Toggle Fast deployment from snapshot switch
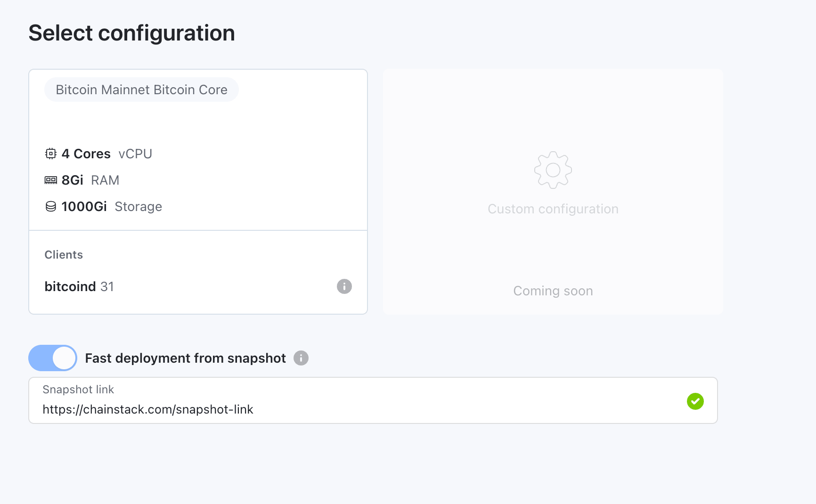816x504 pixels. point(53,358)
